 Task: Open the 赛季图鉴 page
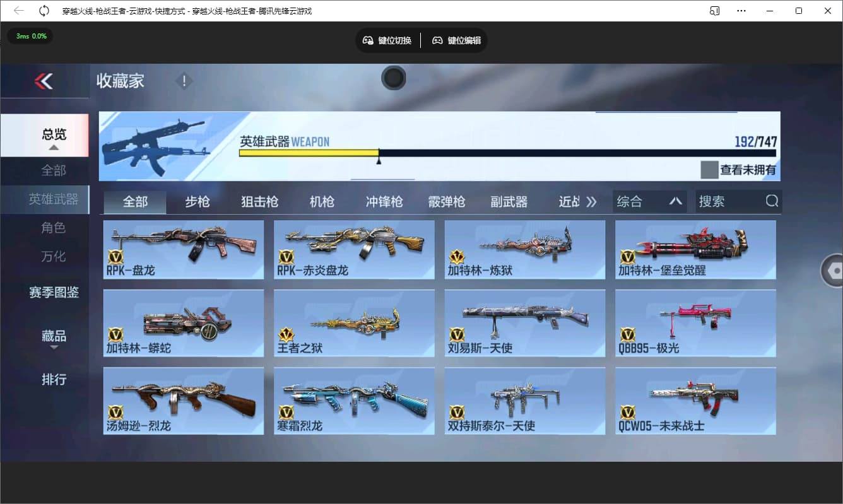54,293
